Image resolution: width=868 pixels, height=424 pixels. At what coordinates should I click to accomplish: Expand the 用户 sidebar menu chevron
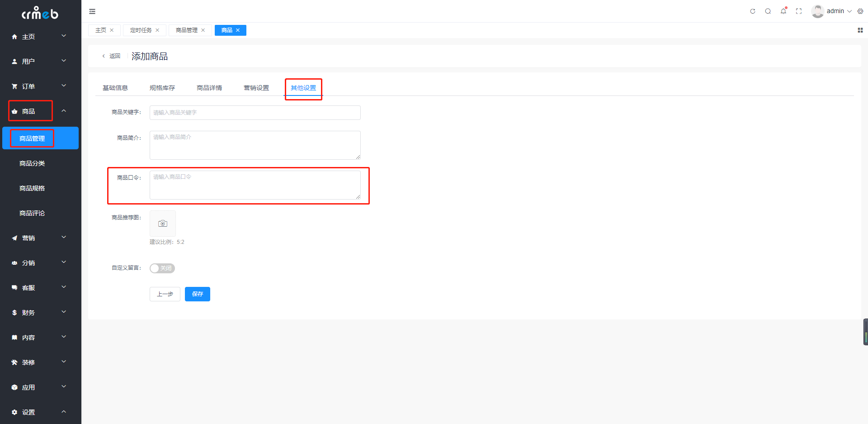[x=64, y=61]
